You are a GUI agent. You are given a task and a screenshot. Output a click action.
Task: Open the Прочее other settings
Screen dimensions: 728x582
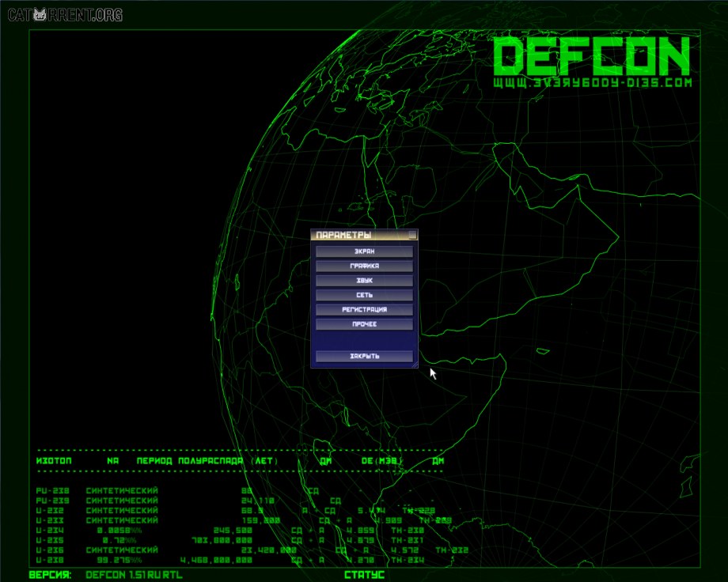pyautogui.click(x=364, y=324)
